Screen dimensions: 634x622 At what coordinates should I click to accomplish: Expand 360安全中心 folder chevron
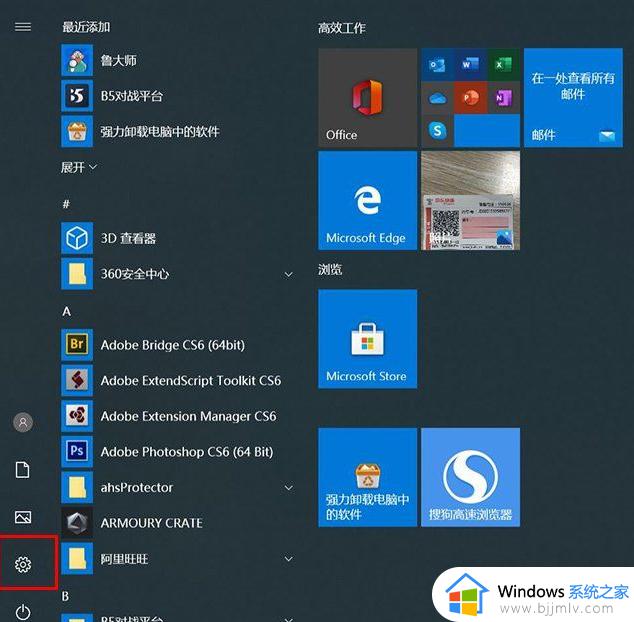289,275
